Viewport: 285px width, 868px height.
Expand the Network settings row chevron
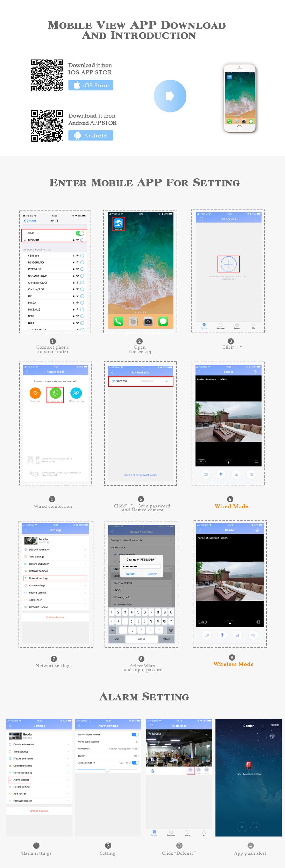85,578
